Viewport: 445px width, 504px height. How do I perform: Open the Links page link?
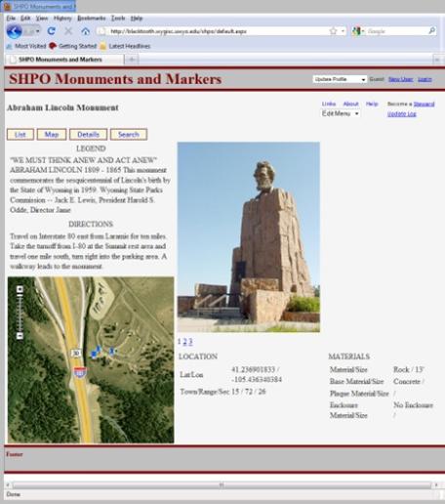click(329, 104)
